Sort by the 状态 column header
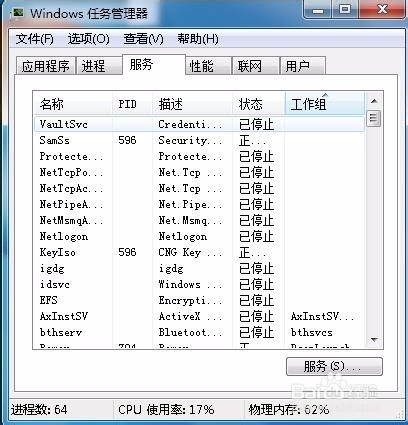 (259, 104)
